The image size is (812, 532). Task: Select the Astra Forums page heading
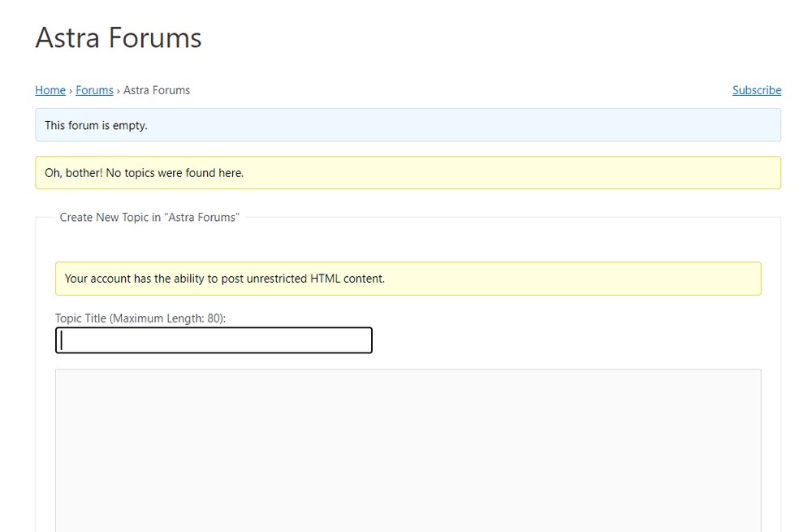(x=119, y=38)
